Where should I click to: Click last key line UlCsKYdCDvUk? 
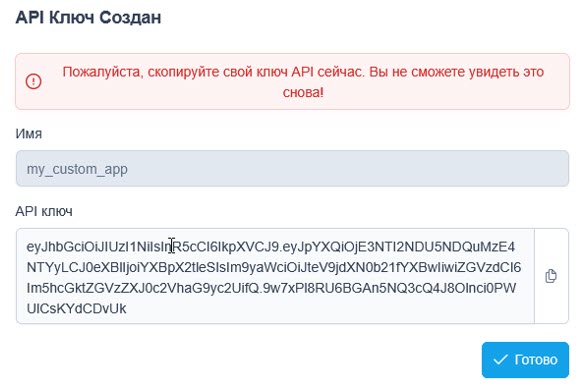click(76, 308)
